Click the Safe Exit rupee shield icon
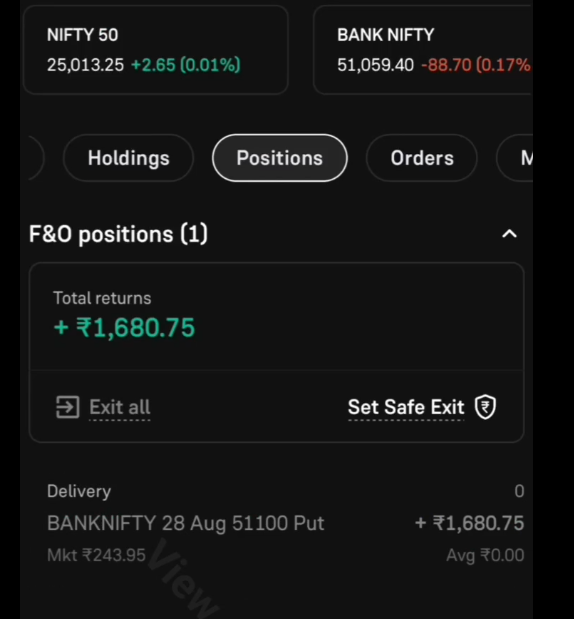 [x=485, y=407]
